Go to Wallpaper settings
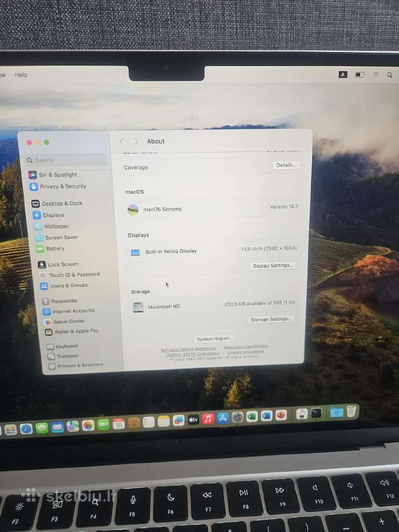Image resolution: width=399 pixels, height=532 pixels. (x=51, y=226)
